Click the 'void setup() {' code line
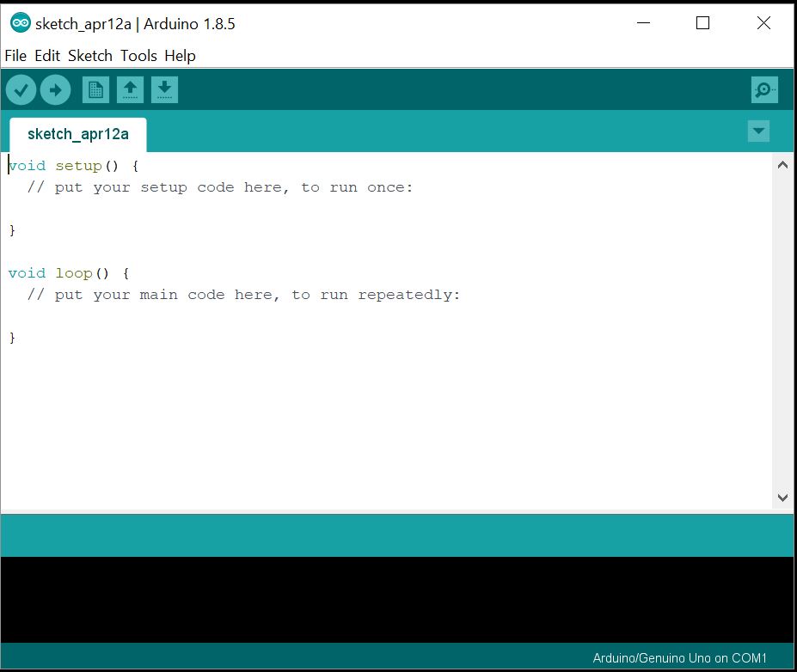 [x=73, y=166]
